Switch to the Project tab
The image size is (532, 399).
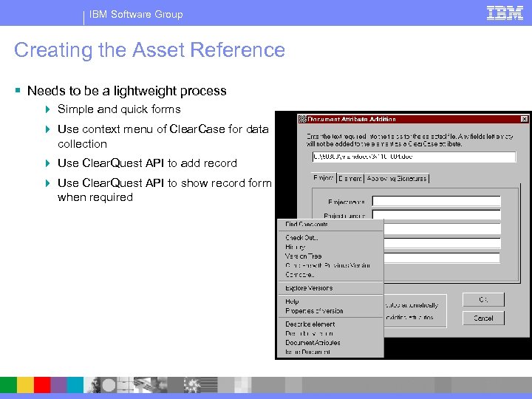[x=324, y=178]
